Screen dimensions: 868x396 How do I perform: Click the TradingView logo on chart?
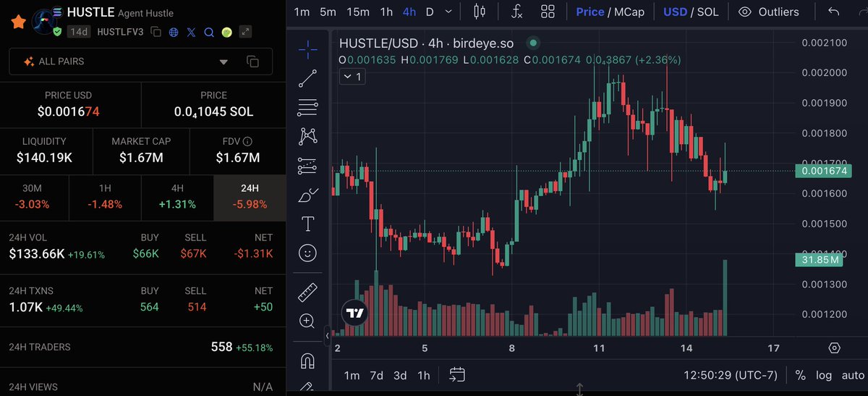[x=355, y=313]
